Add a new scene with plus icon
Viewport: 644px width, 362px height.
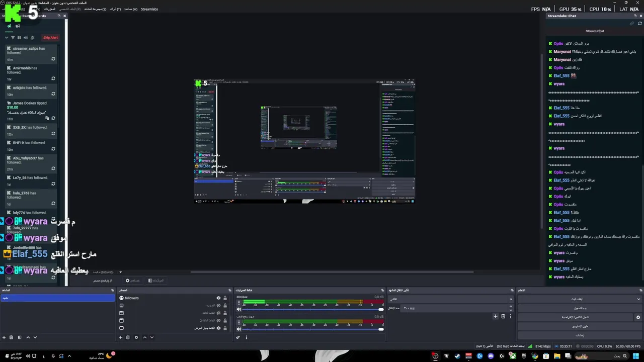click(4, 337)
